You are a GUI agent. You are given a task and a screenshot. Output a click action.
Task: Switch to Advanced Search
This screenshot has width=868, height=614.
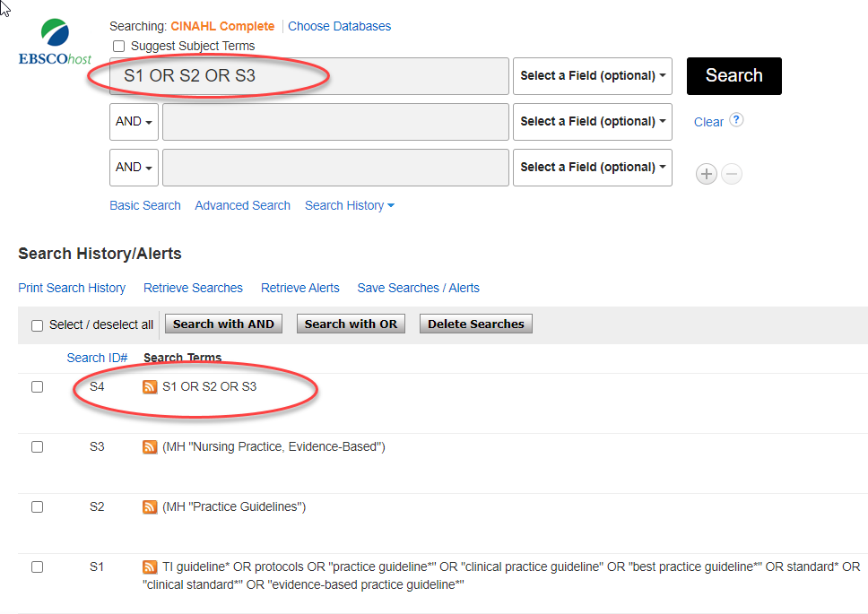242,205
